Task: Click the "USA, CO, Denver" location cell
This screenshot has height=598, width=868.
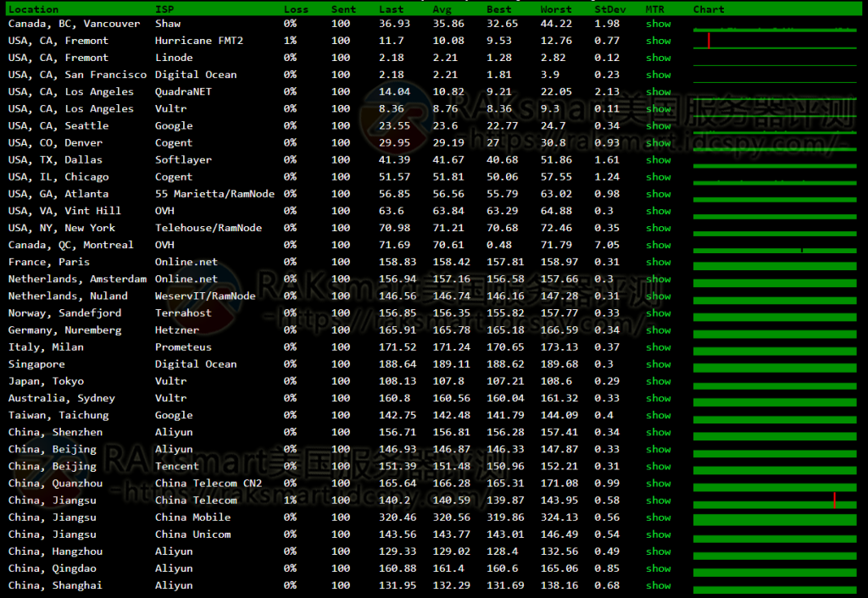Action: (55, 142)
